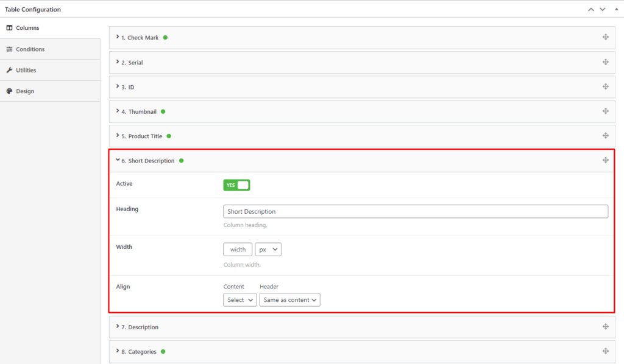
Task: Open the Content align Select dropdown
Action: (x=239, y=299)
